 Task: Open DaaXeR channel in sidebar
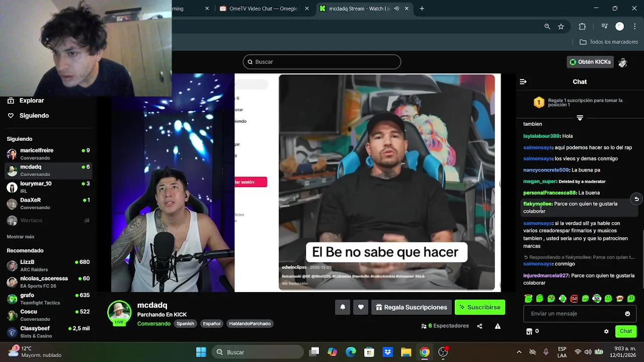(x=48, y=204)
